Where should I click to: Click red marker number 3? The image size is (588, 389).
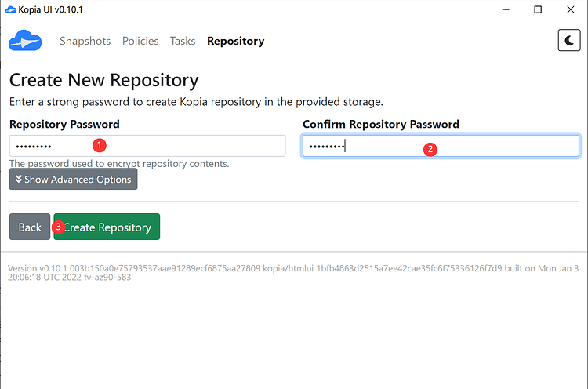click(x=58, y=227)
